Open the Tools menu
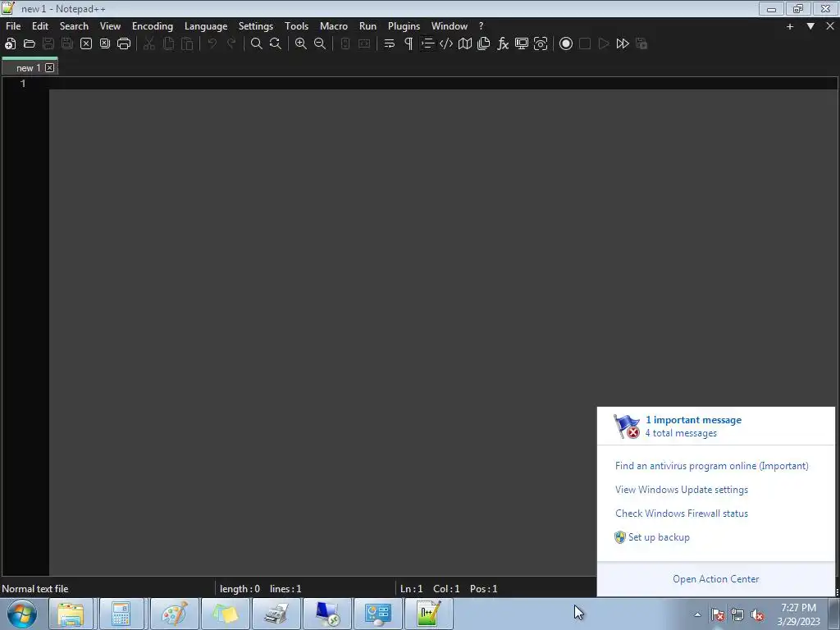The image size is (840, 630). pyautogui.click(x=296, y=26)
